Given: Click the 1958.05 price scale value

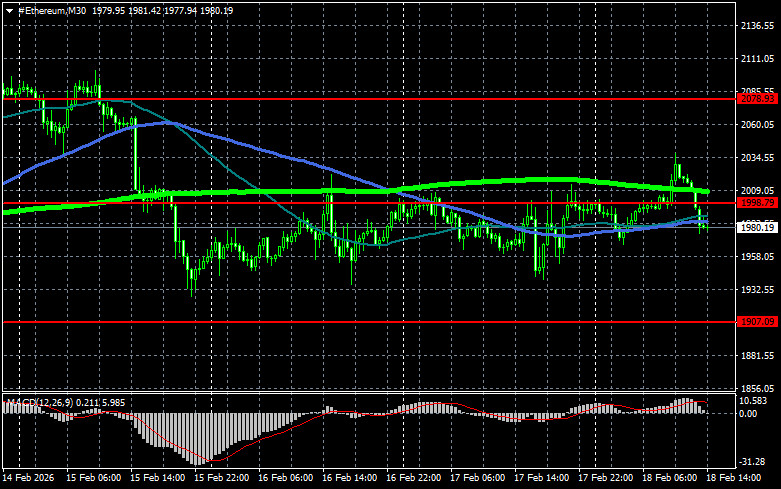Looking at the screenshot, I should point(757,256).
